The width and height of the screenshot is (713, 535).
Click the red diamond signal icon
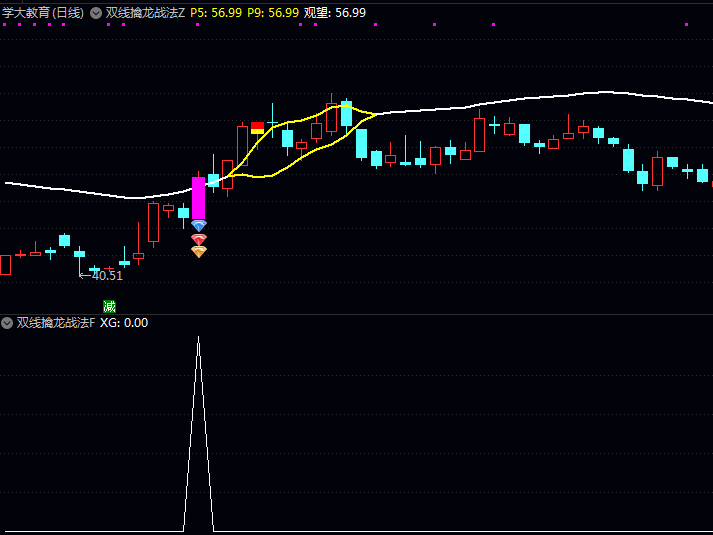point(199,240)
